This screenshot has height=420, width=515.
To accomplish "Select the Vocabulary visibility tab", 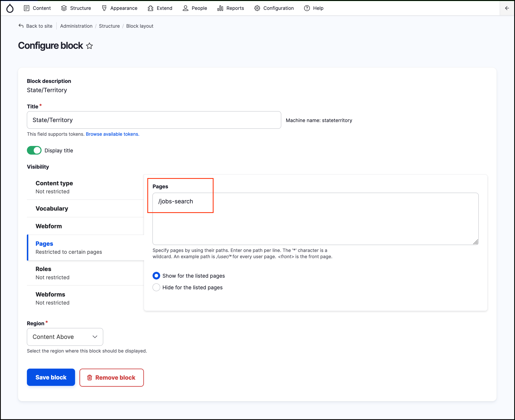I will (x=52, y=208).
